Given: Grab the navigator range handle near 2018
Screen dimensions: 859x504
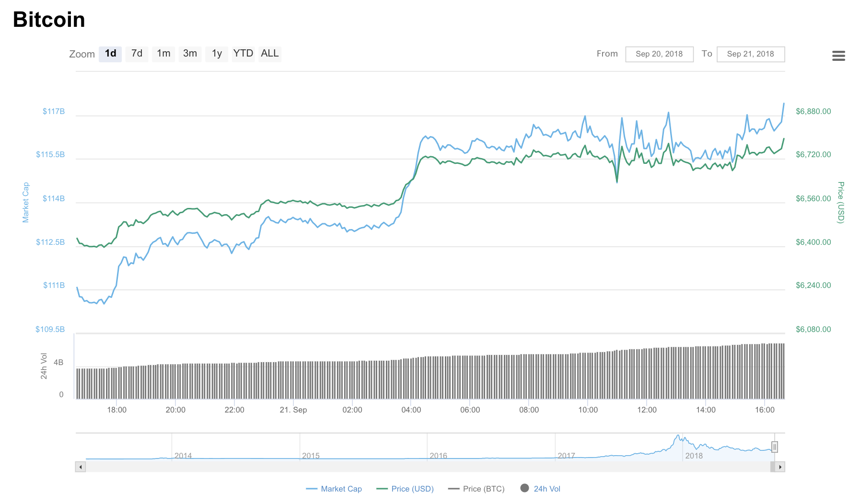Looking at the screenshot, I should 775,447.
